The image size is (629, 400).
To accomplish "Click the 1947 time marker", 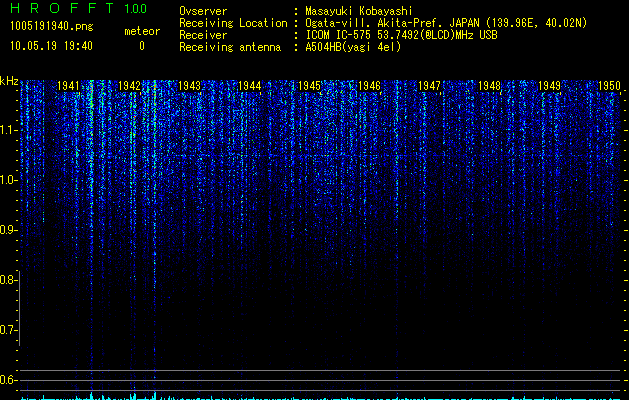I will [429, 86].
